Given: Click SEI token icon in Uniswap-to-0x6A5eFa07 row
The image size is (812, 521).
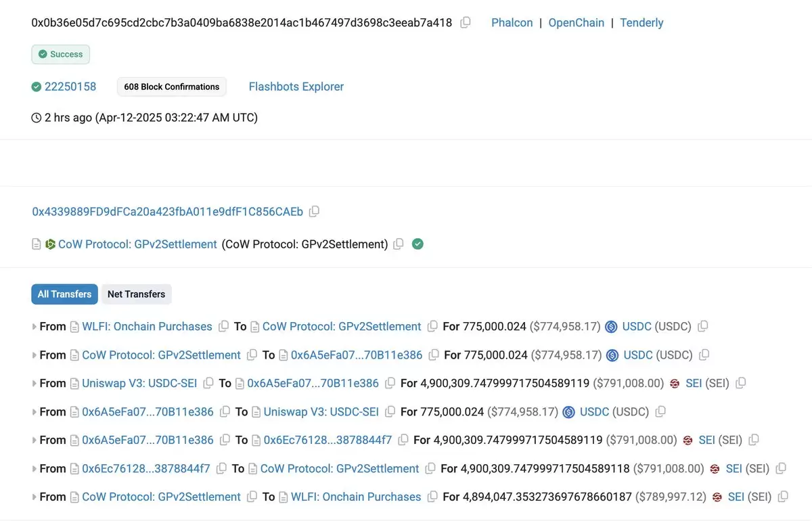Looking at the screenshot, I should click(675, 384).
